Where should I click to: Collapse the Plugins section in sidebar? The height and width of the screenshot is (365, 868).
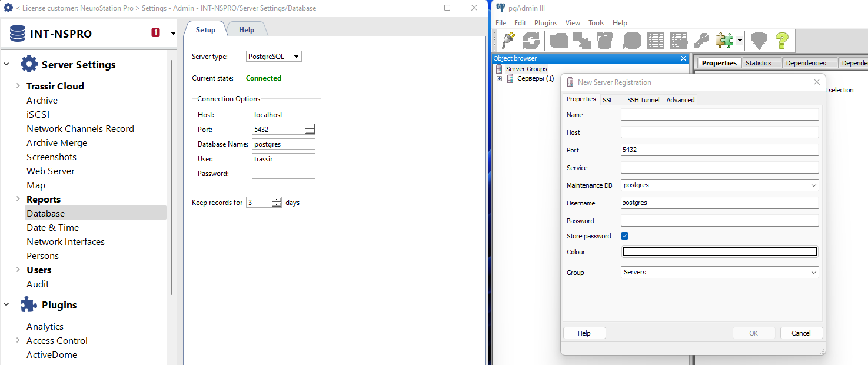pos(6,304)
